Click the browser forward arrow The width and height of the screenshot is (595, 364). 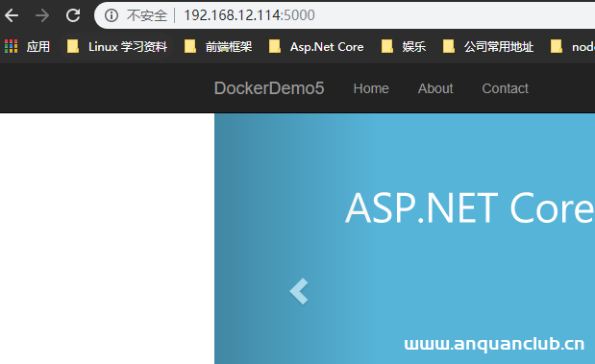(x=42, y=15)
